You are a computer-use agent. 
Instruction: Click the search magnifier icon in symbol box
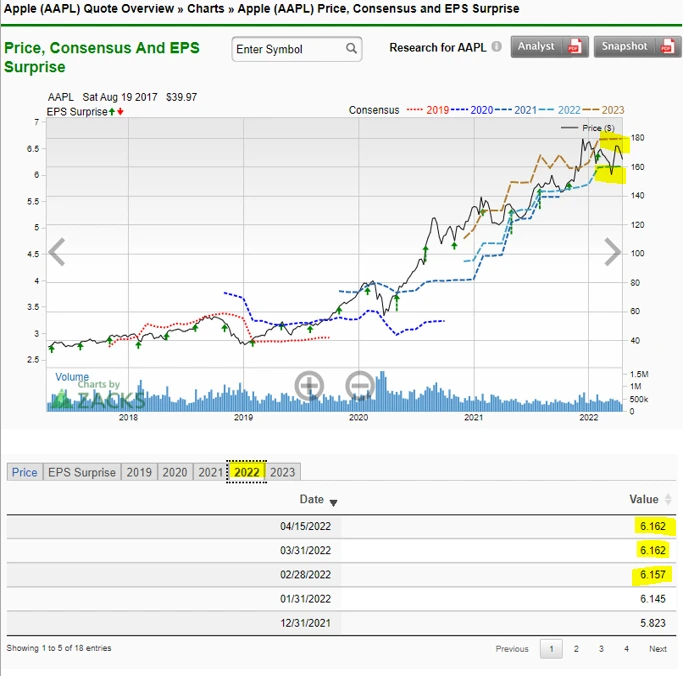point(351,48)
